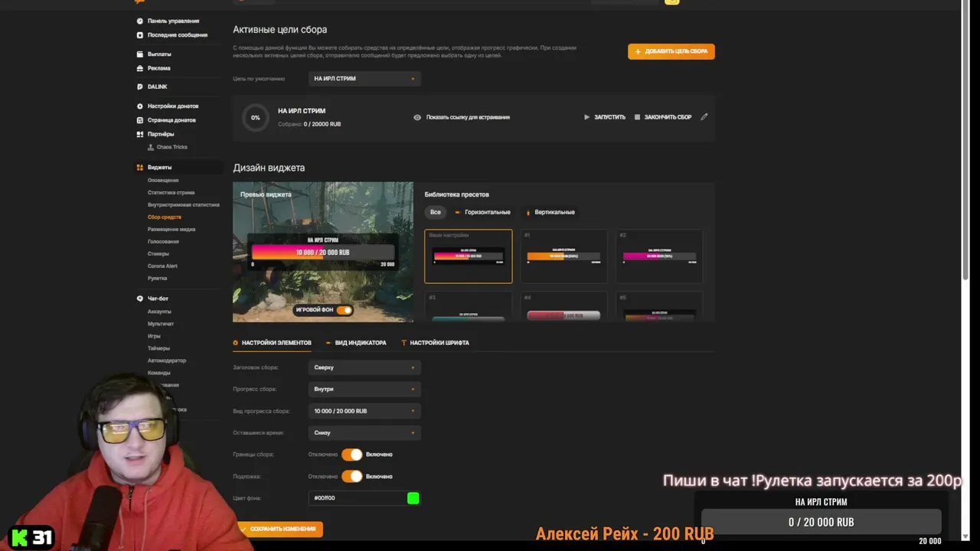Filter presets by Все
The image size is (980, 551).
tap(436, 212)
